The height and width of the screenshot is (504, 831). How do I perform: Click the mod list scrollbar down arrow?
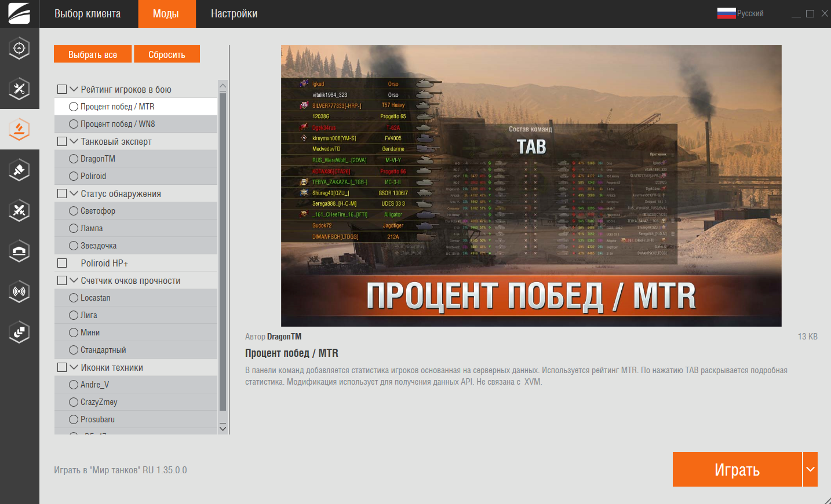point(223,428)
